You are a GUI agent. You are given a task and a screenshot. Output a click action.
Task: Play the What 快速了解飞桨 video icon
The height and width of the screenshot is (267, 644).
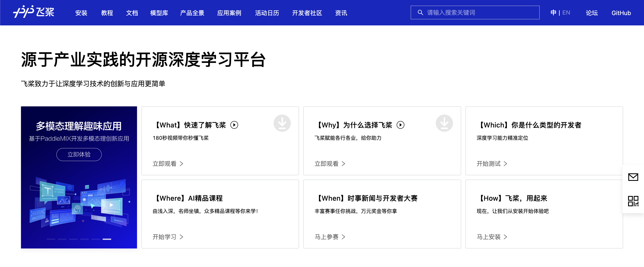point(234,125)
